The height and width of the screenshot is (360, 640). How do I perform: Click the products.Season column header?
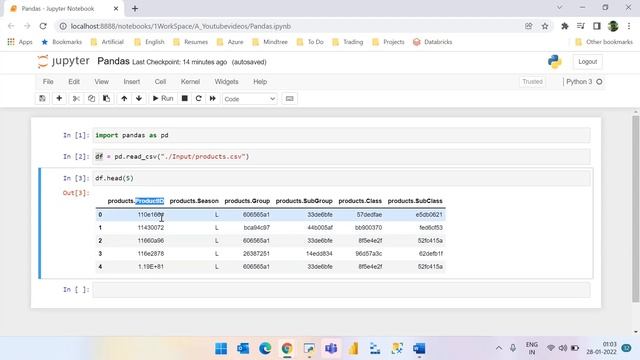[194, 201]
